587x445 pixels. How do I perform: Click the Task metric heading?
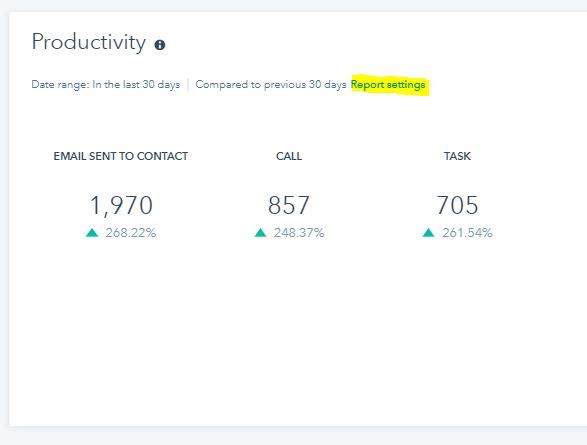[457, 156]
